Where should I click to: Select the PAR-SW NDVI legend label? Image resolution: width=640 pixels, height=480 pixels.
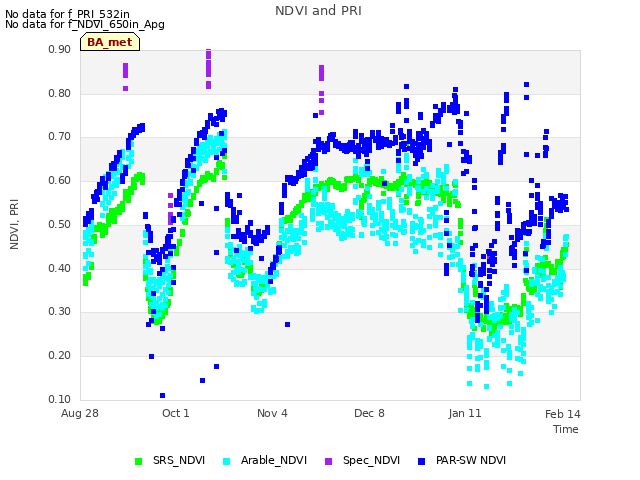pyautogui.click(x=471, y=460)
